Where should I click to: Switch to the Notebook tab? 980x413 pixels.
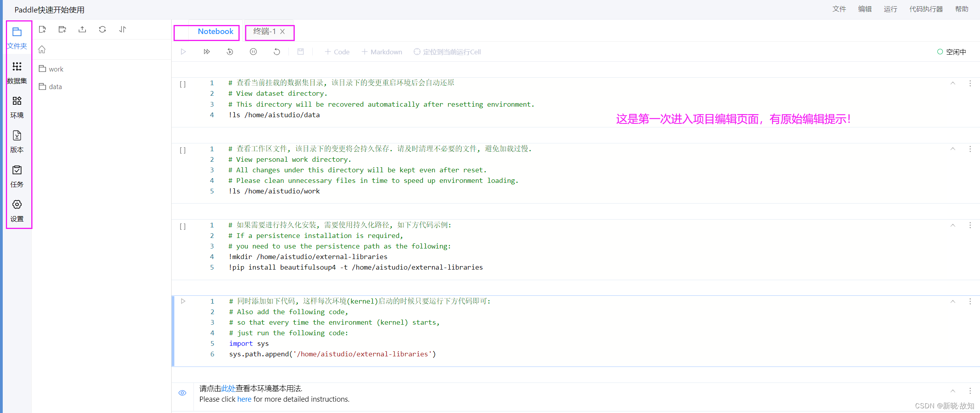click(x=215, y=31)
